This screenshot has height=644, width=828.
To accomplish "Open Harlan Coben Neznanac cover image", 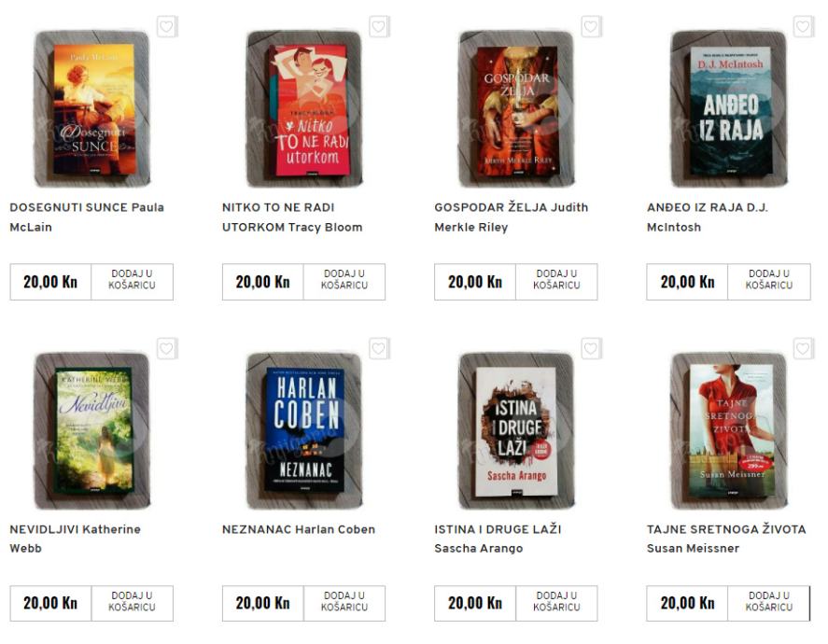I will tap(304, 431).
